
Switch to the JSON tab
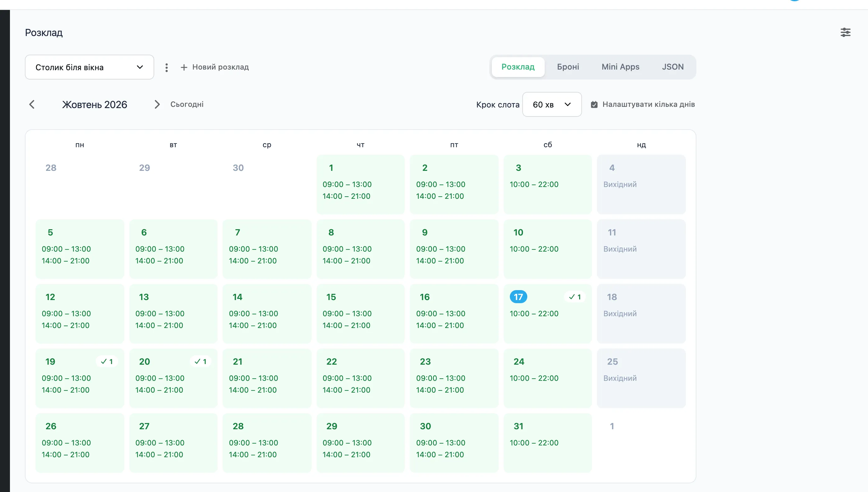672,67
